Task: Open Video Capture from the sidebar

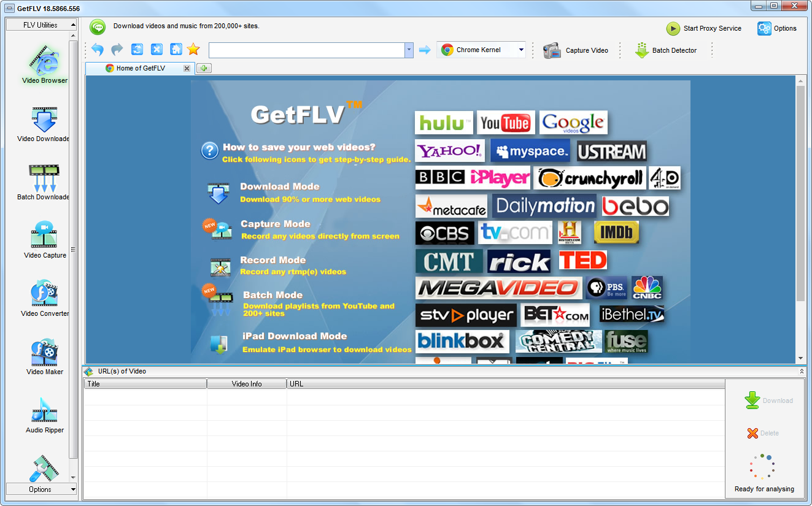Action: coord(44,238)
